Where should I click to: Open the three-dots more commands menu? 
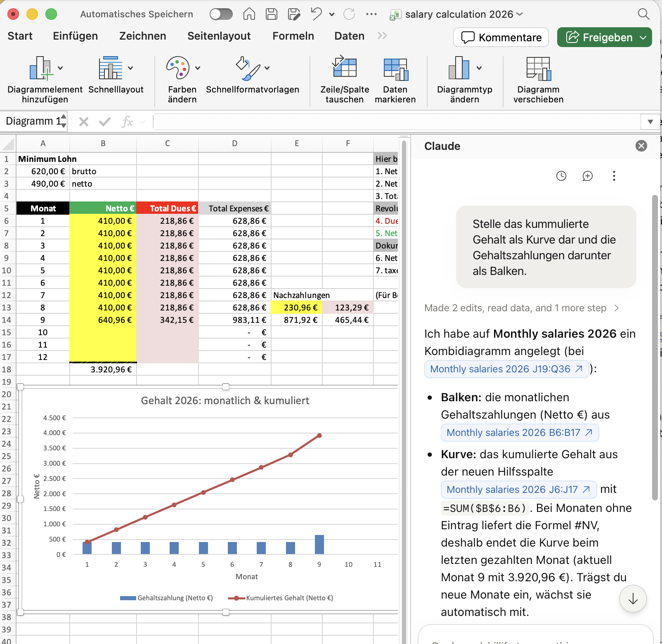click(371, 14)
